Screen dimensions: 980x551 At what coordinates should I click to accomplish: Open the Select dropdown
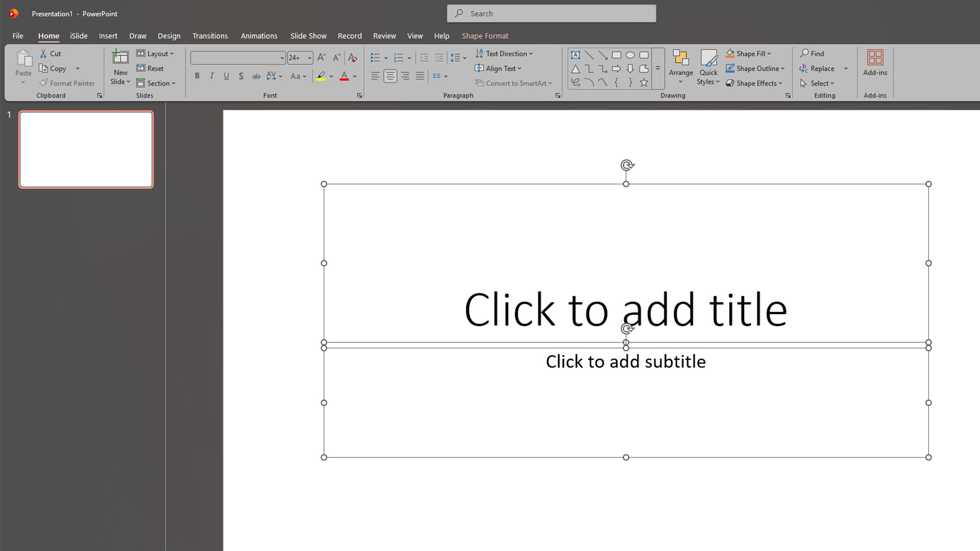[x=817, y=83]
